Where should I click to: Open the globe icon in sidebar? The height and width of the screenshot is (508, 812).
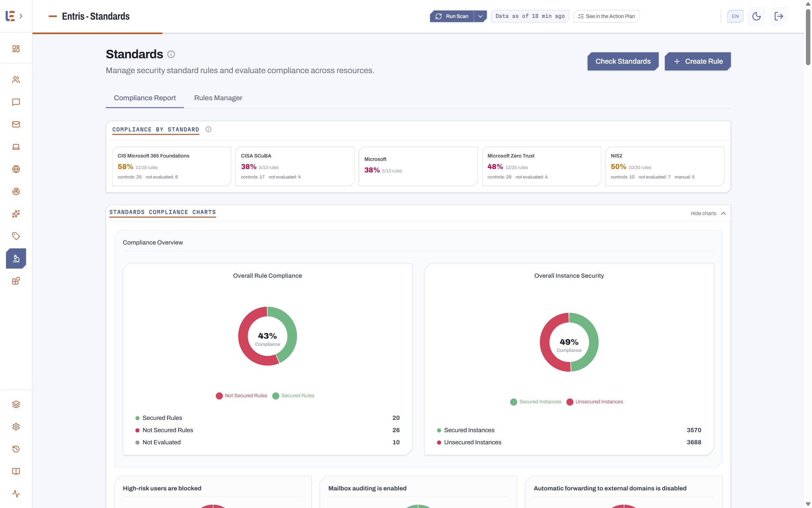pyautogui.click(x=16, y=169)
